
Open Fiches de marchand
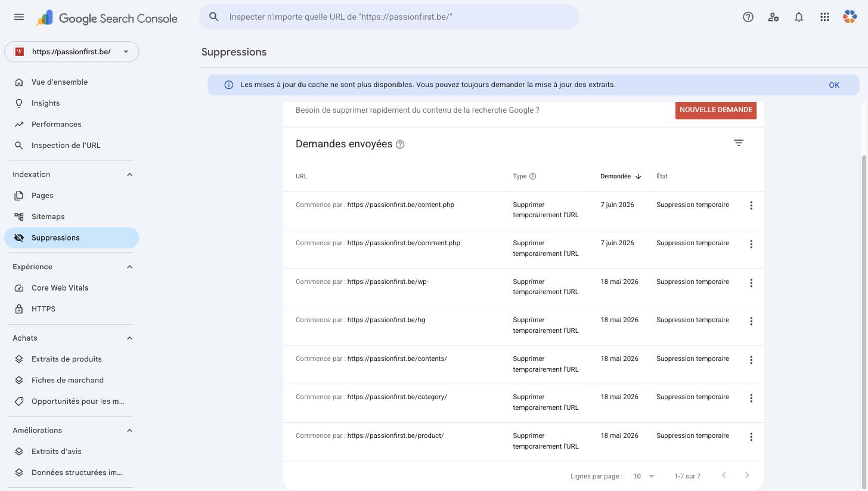point(72,380)
